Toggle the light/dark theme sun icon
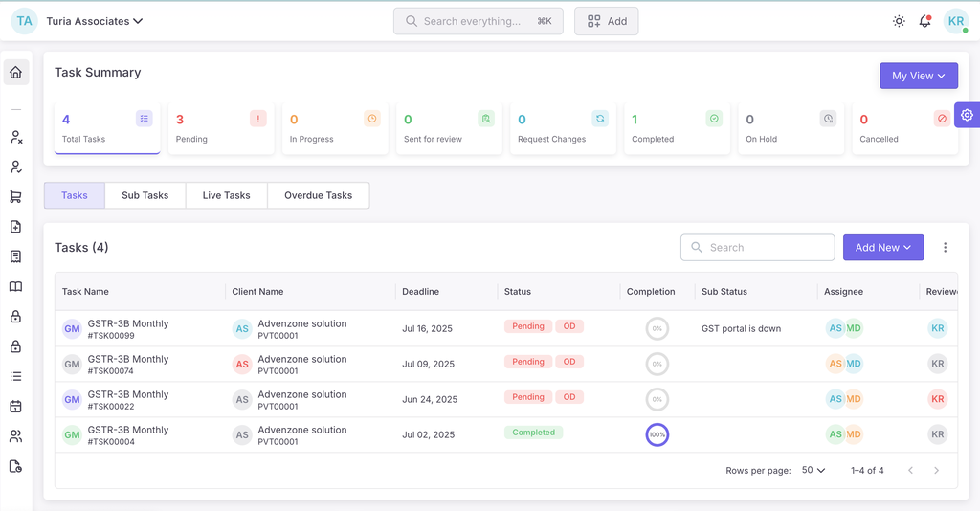Image resolution: width=980 pixels, height=511 pixels. (899, 21)
